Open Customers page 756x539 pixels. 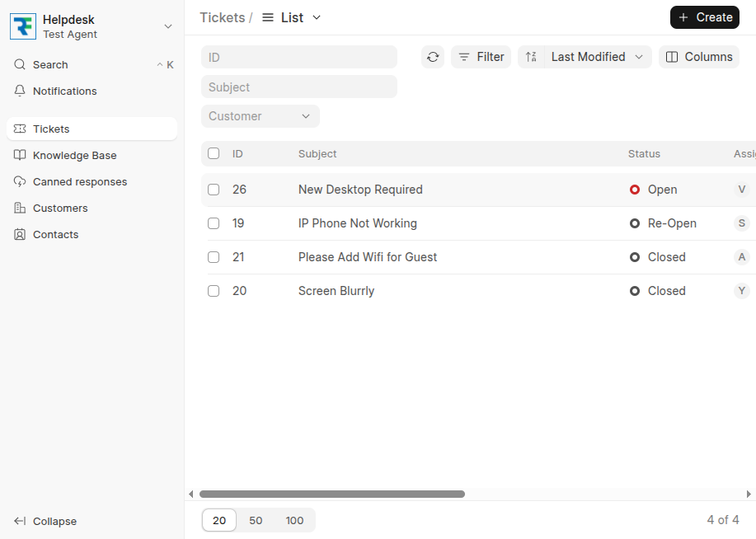pos(92,209)
